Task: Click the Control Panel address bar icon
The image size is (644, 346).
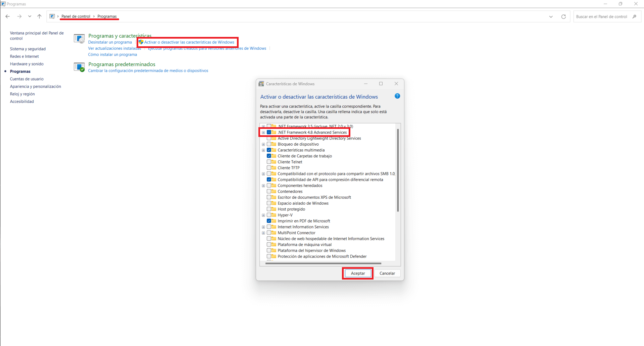Action: click(52, 16)
